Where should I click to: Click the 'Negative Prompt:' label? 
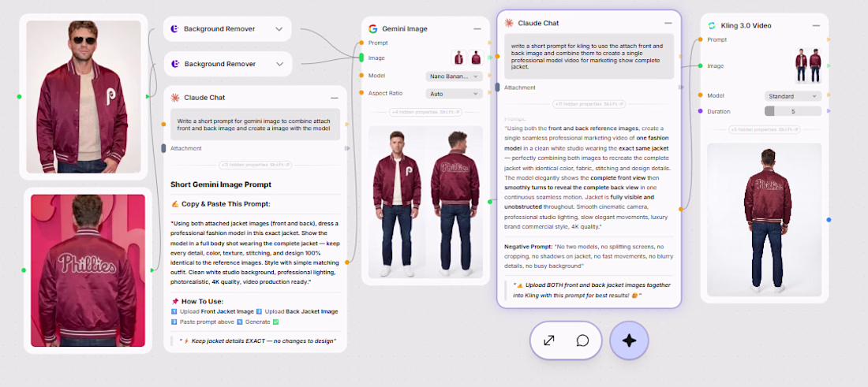[x=528, y=247]
